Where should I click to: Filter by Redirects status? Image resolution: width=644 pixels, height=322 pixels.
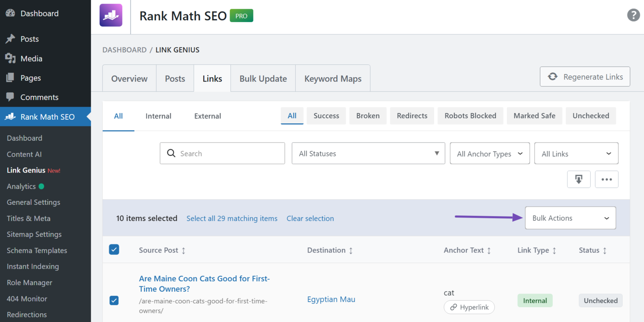412,116
